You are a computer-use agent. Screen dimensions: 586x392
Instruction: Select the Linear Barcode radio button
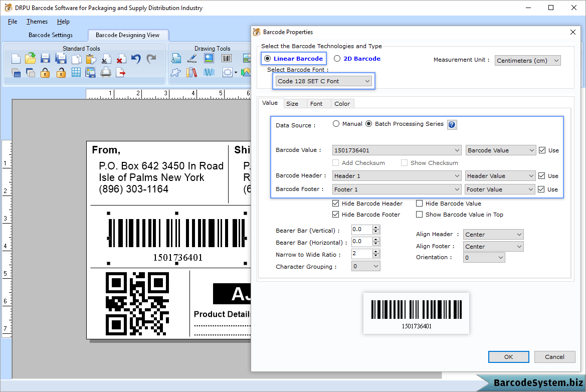[267, 59]
